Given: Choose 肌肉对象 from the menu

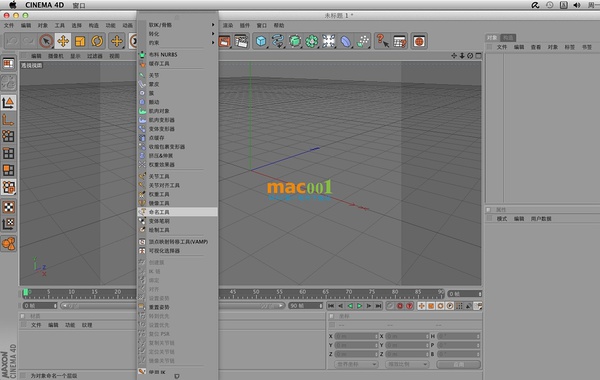Looking at the screenshot, I should tap(178, 111).
